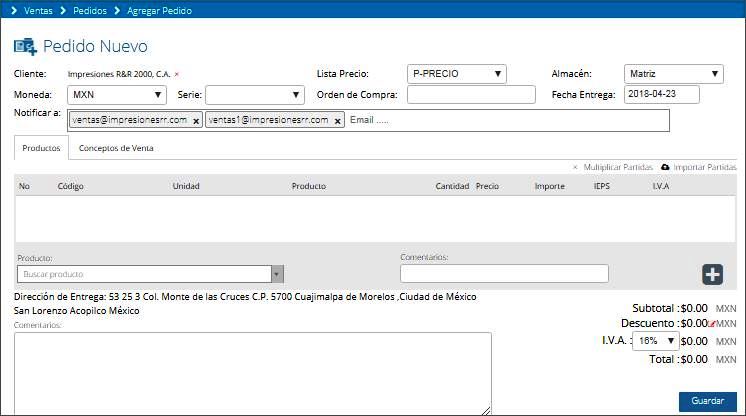The width and height of the screenshot is (746, 416).
Task: Click the Fecha Entrega date field
Action: pos(662,94)
